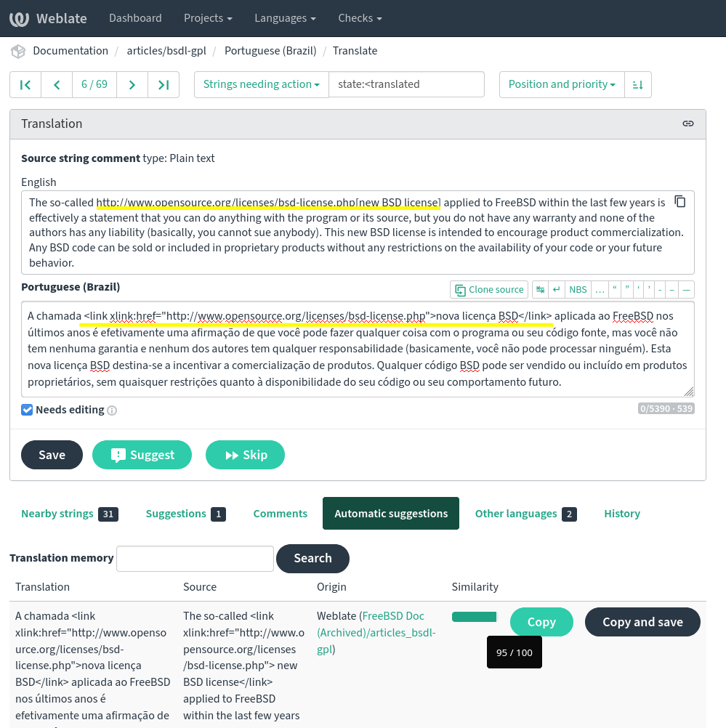
Task: Open the Projects menu
Action: click(208, 18)
